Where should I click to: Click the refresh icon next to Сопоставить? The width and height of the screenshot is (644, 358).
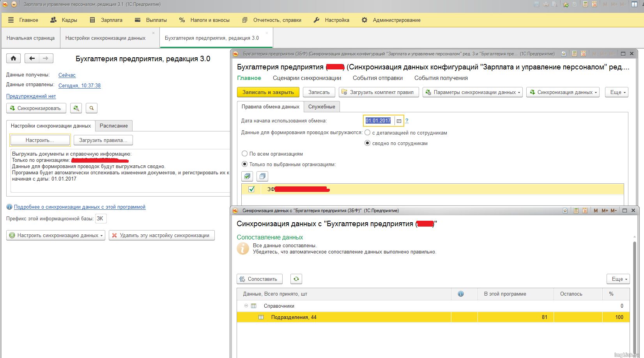click(x=296, y=279)
